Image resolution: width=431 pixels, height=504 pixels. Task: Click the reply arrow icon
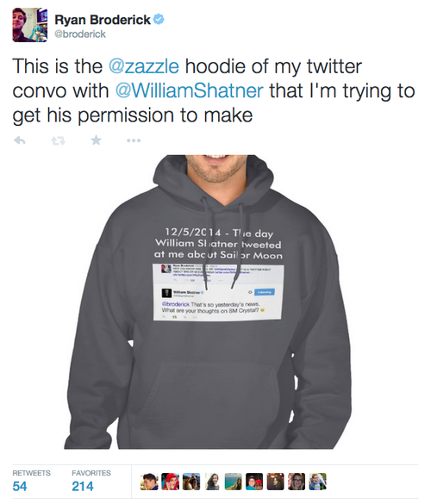coord(20,140)
